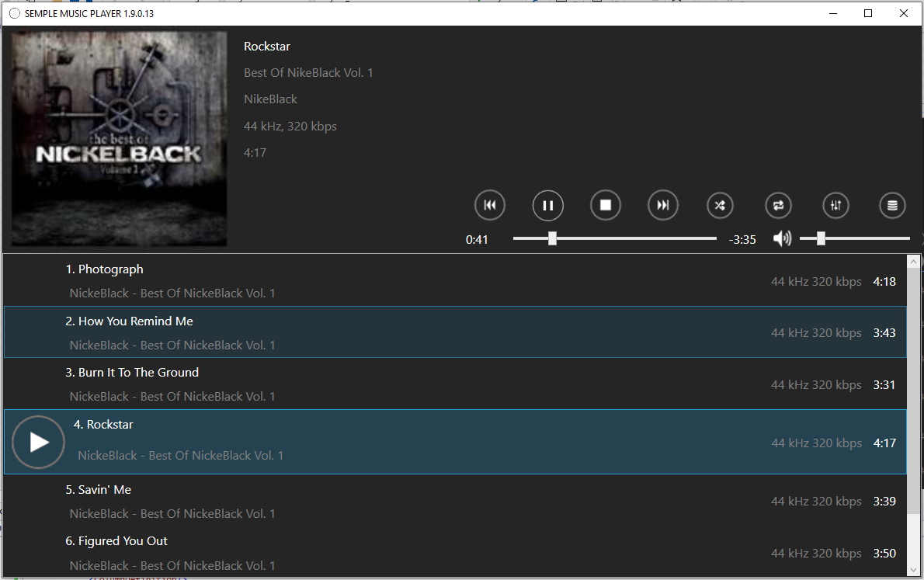Open the equalizer settings
This screenshot has height=580, width=924.
835,205
